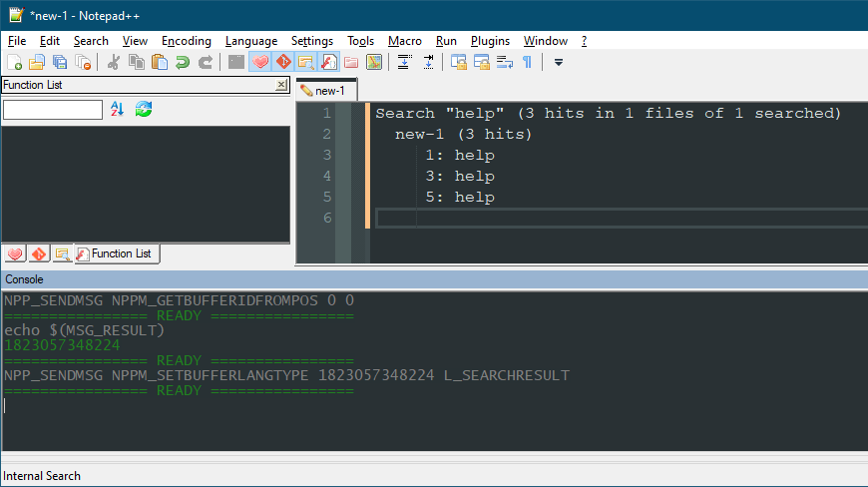Click the "1: help" result line
Screen dimensions: 868x487
[460, 155]
